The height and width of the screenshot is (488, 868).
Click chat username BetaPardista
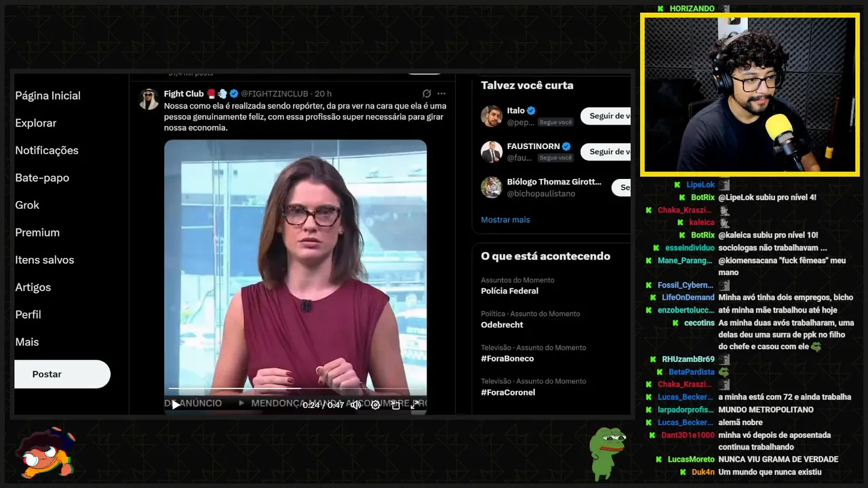692,372
